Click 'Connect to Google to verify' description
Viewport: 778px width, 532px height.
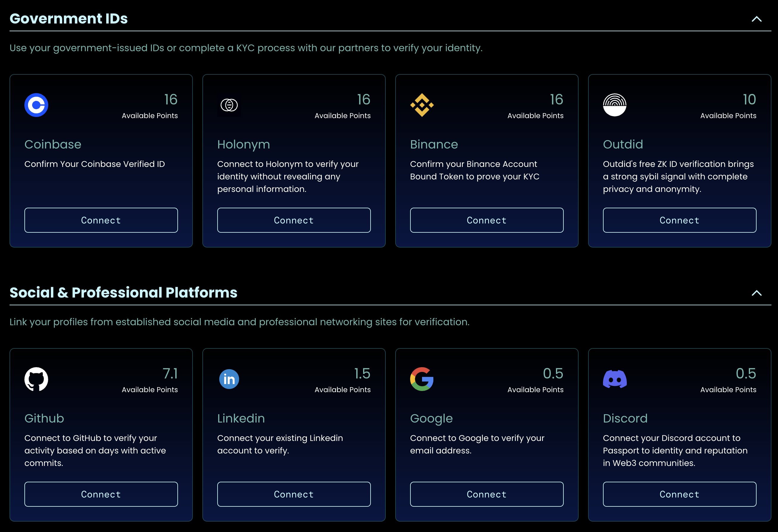click(477, 444)
